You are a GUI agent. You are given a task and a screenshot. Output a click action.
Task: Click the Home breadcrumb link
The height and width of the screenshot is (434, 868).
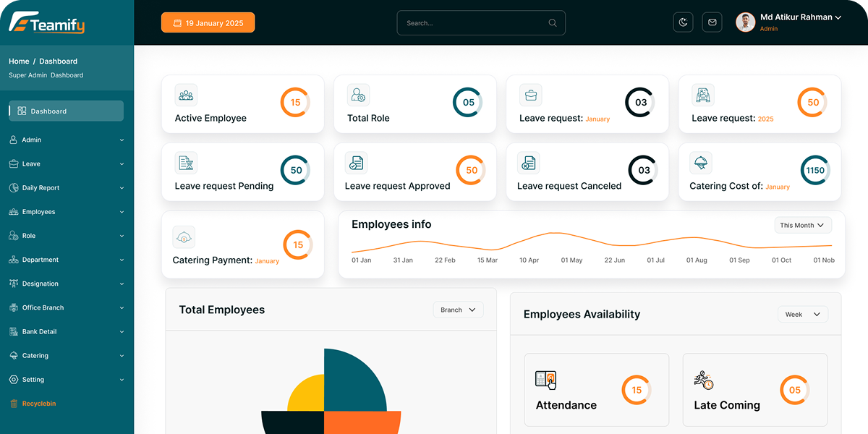tap(19, 61)
